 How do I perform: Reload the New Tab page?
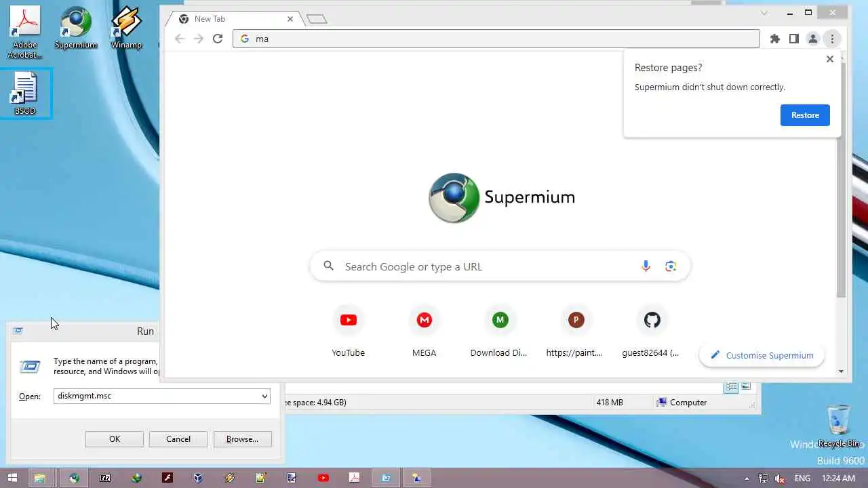(218, 39)
